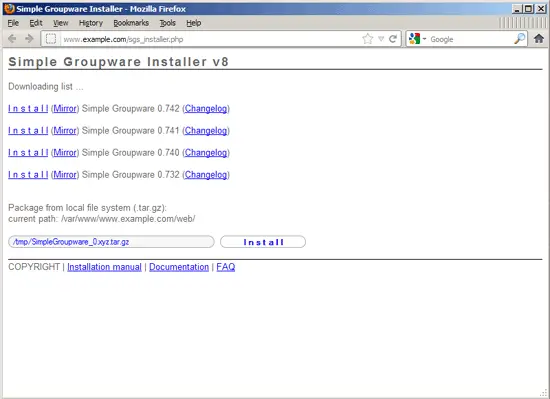Open Mirror link for version 0.732
550x399 pixels.
pos(65,175)
